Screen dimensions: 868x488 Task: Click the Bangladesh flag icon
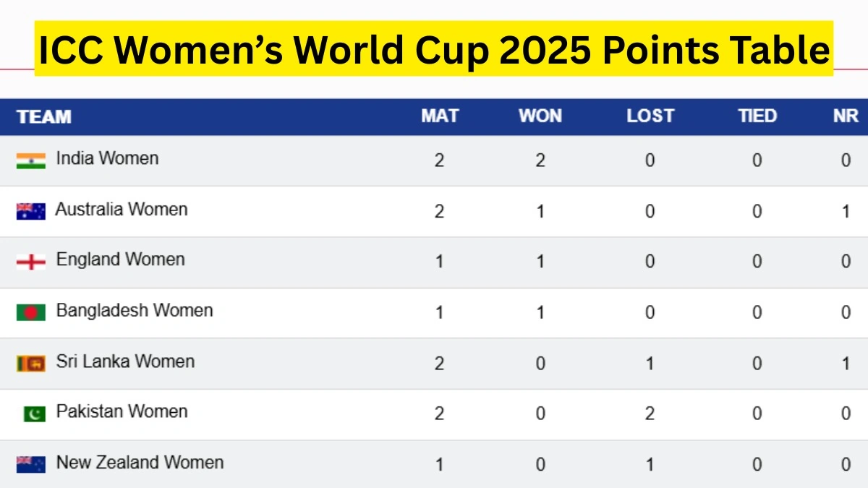click(x=30, y=312)
